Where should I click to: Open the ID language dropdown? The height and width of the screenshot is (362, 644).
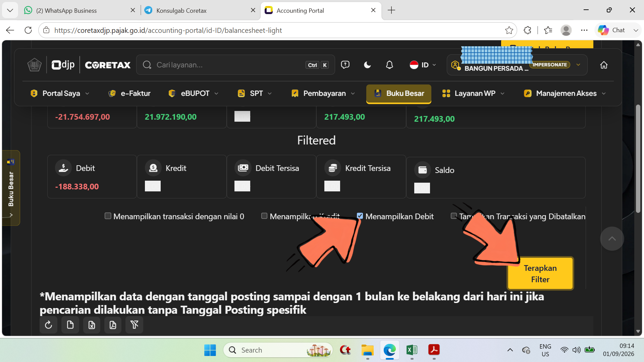coord(423,65)
